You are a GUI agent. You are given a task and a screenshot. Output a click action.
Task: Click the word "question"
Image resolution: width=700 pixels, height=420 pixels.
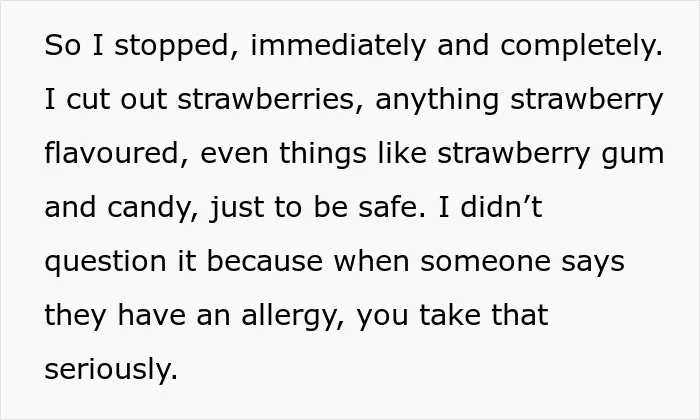105,262
